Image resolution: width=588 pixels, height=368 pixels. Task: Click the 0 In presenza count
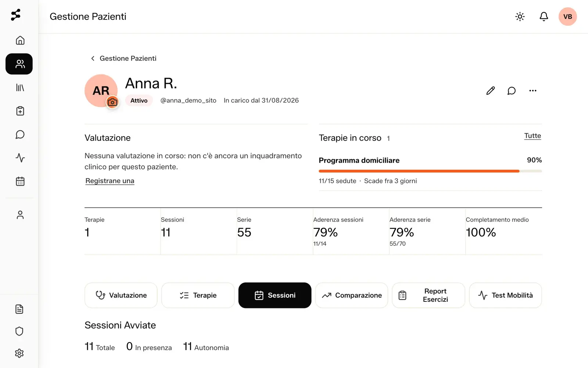point(149,347)
